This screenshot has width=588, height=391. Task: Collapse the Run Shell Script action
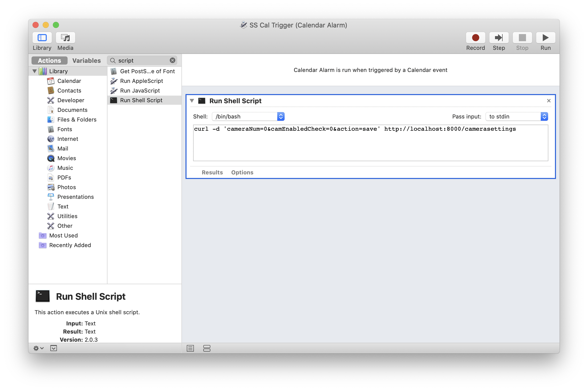click(x=192, y=101)
